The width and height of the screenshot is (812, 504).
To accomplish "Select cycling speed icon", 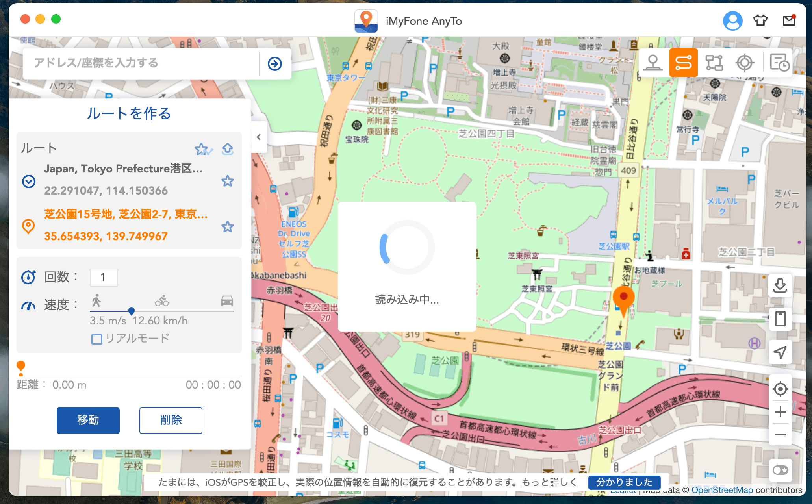I will [x=161, y=301].
